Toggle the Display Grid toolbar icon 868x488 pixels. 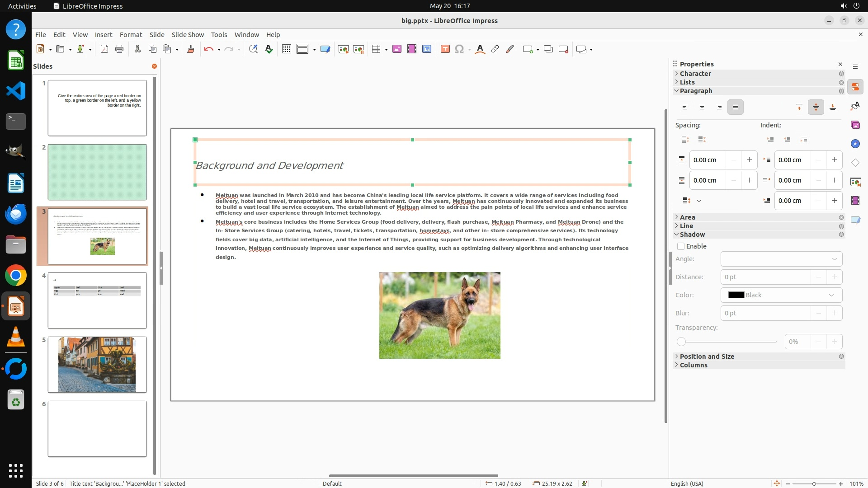286,49
